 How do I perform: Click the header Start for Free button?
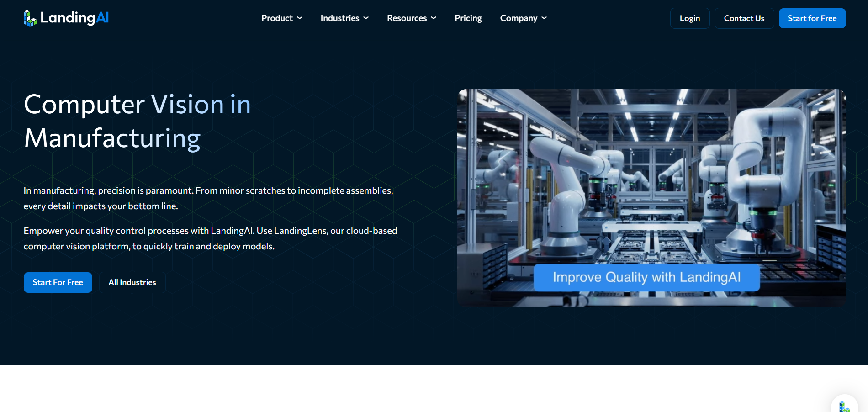coord(812,18)
